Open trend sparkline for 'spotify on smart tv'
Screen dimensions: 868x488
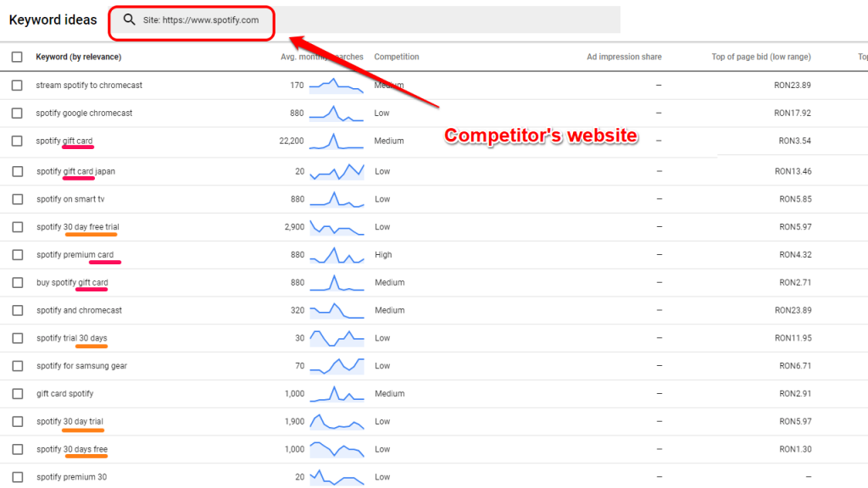click(x=337, y=199)
